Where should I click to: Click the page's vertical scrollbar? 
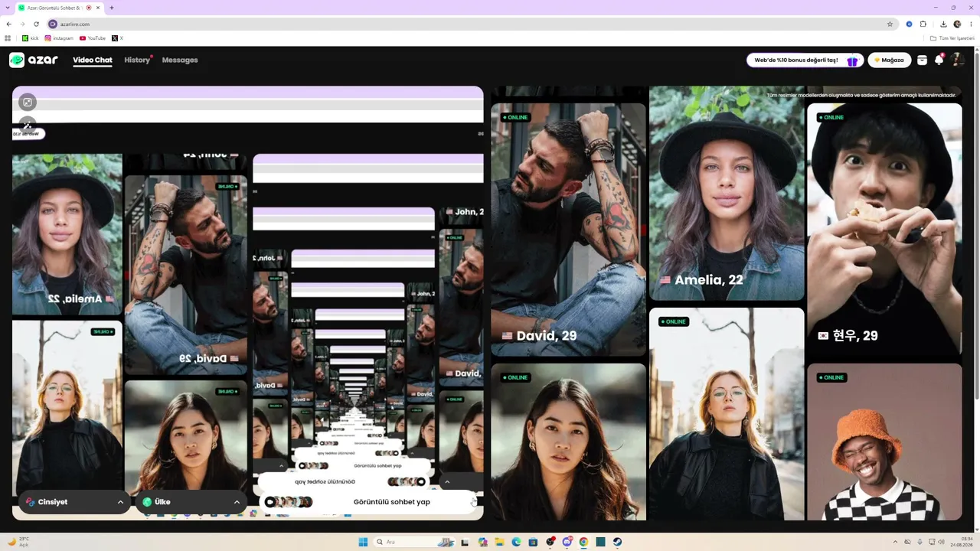coord(977,291)
